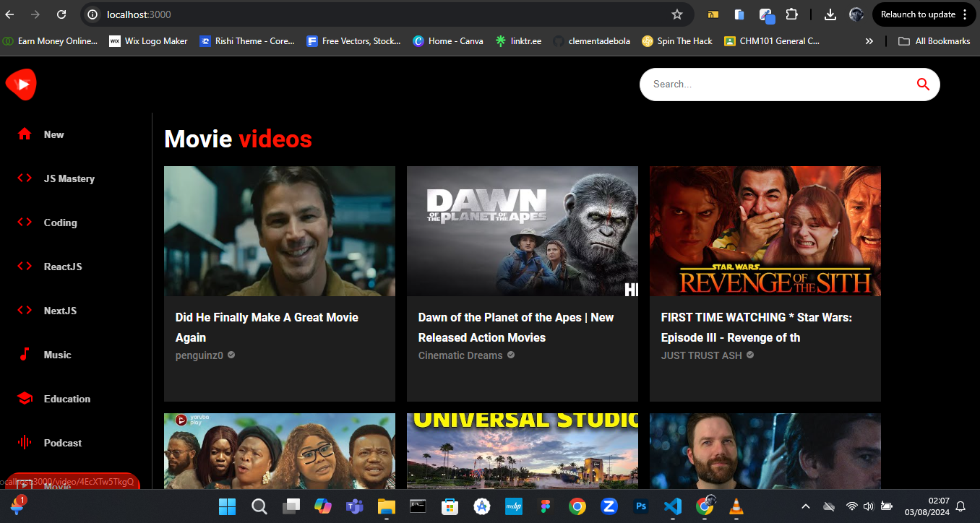Screen dimensions: 980x523
Task: Visit the JUST TRUST ASH channel link
Action: click(702, 355)
